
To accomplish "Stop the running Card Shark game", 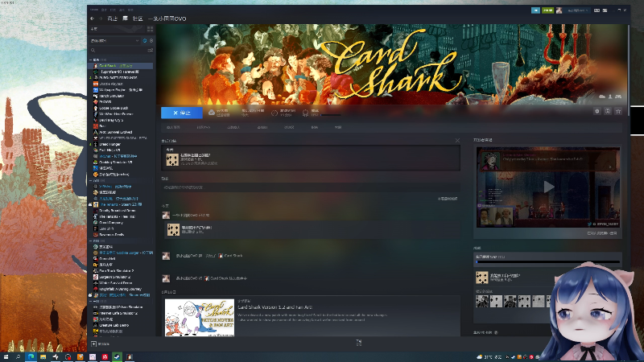I will pos(182,113).
